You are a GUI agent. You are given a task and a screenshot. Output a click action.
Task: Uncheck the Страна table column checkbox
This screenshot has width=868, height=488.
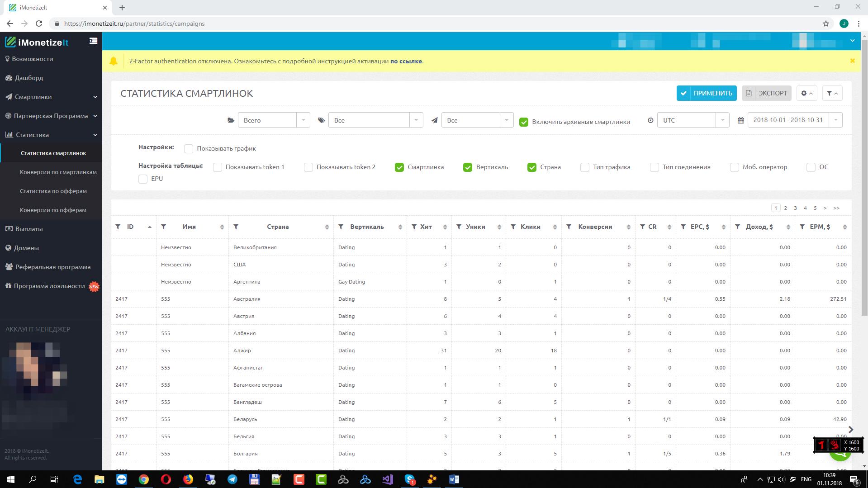pos(532,167)
